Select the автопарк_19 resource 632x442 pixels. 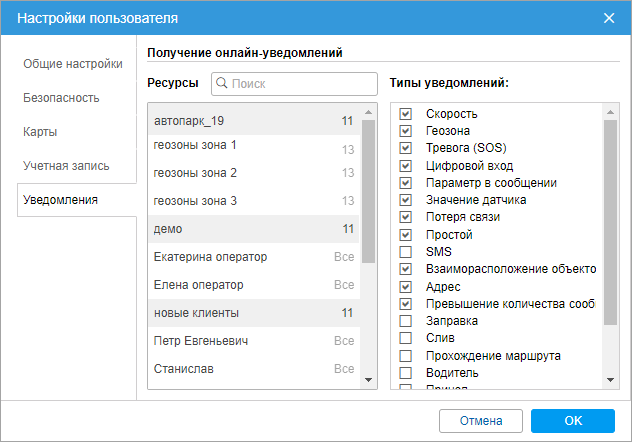point(254,121)
